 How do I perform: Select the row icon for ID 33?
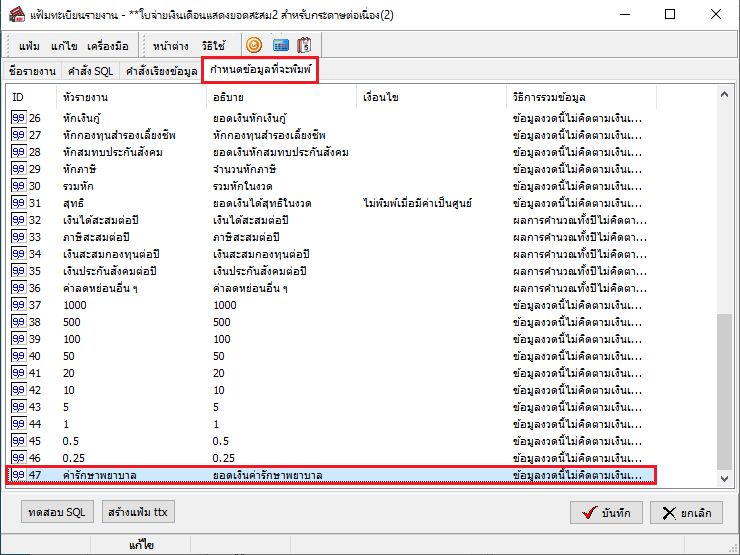click(18, 236)
